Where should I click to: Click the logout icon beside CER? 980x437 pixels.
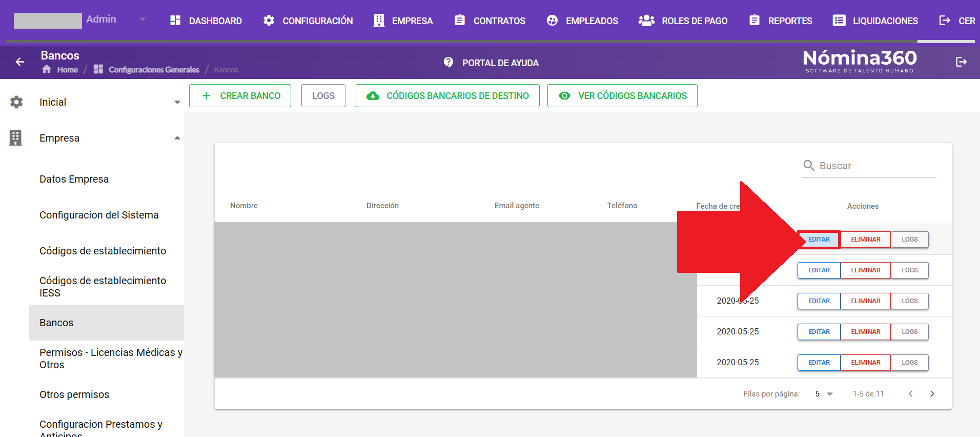[x=945, y=21]
